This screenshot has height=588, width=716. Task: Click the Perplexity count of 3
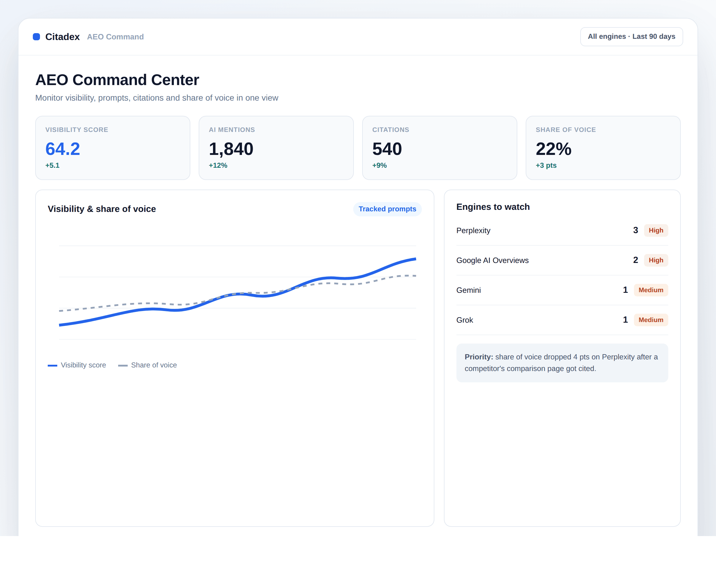point(635,230)
